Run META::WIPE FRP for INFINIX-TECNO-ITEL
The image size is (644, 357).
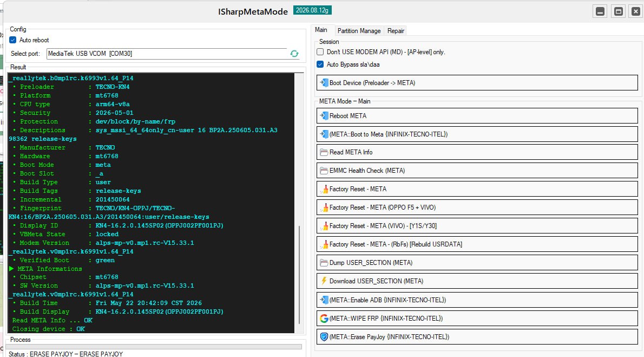(477, 319)
